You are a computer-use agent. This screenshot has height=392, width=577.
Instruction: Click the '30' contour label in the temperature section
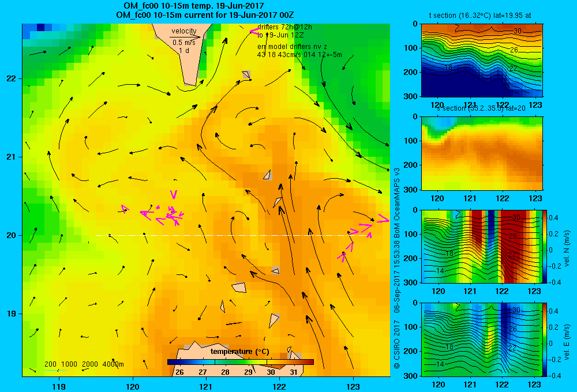coord(518,31)
